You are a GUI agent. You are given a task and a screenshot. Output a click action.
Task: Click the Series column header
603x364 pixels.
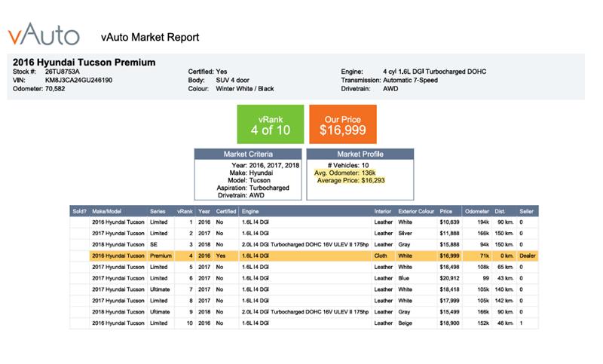[x=158, y=211]
